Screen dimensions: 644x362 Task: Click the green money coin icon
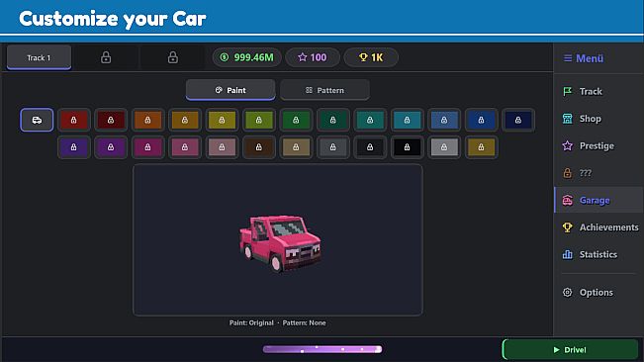225,57
